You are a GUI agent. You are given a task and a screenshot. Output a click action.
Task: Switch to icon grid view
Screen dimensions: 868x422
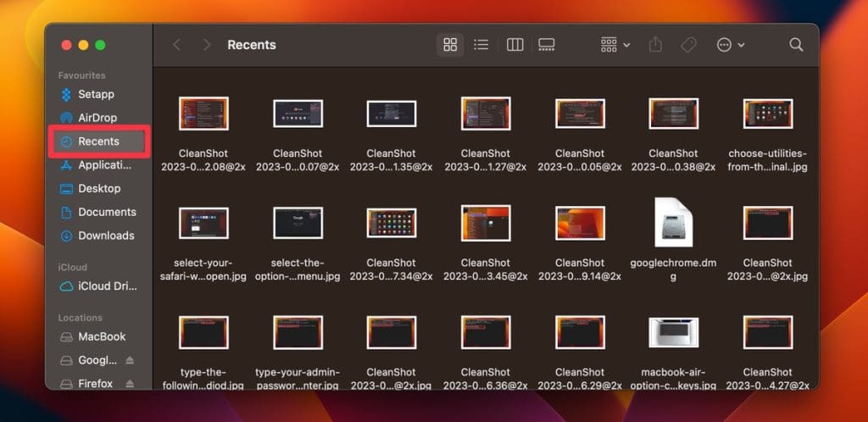[x=450, y=45]
